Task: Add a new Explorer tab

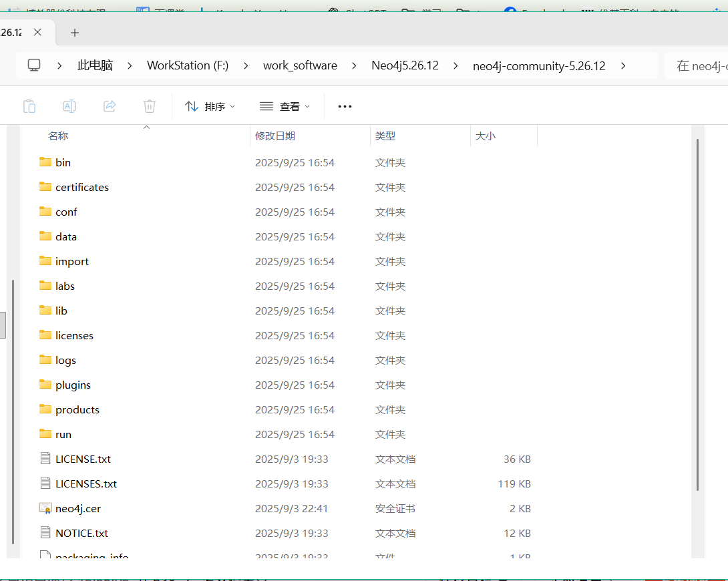Action: [75, 33]
